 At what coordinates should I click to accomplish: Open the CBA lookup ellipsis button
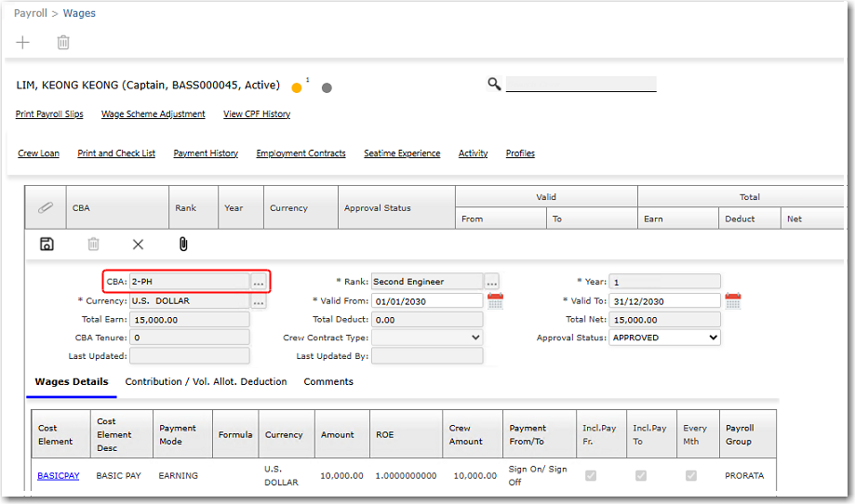coord(259,281)
